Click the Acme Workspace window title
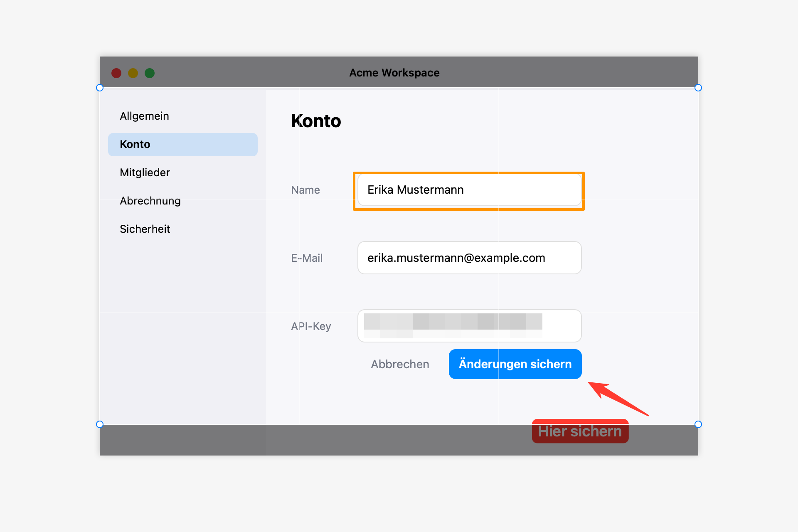 coord(394,73)
